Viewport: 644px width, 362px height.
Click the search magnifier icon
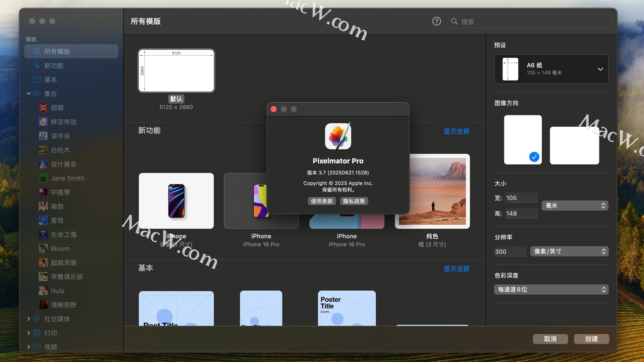click(x=454, y=21)
